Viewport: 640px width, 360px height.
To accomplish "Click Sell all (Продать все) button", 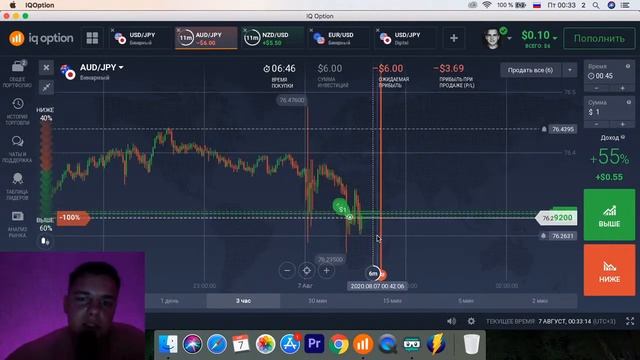I will (x=530, y=70).
